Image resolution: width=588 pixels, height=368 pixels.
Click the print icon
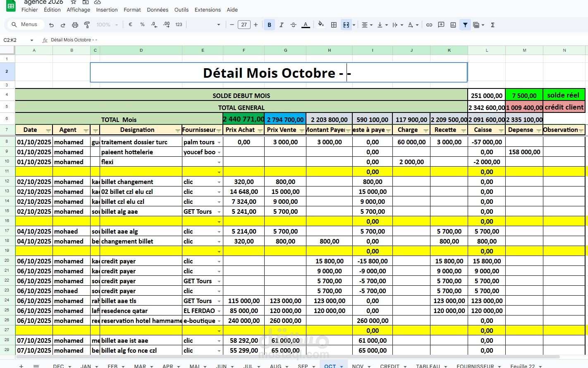[75, 25]
